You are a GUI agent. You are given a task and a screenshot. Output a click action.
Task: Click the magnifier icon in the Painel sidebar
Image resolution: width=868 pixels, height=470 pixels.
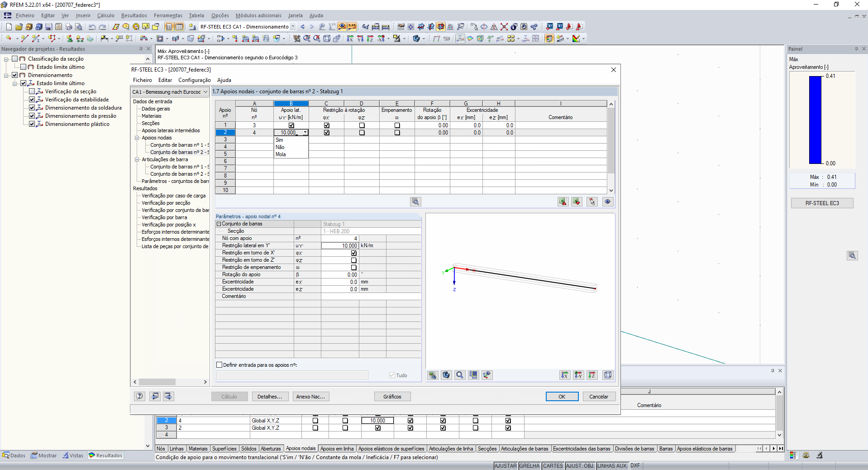(852, 256)
